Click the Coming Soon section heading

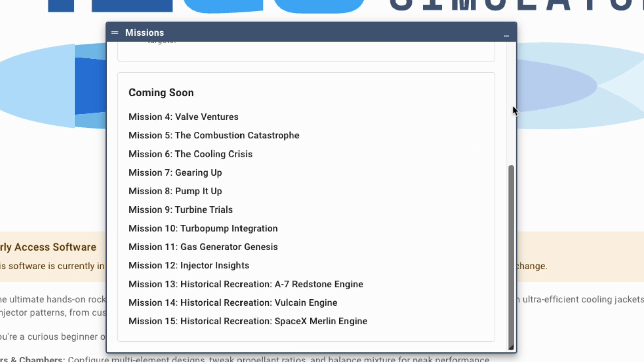click(x=161, y=93)
